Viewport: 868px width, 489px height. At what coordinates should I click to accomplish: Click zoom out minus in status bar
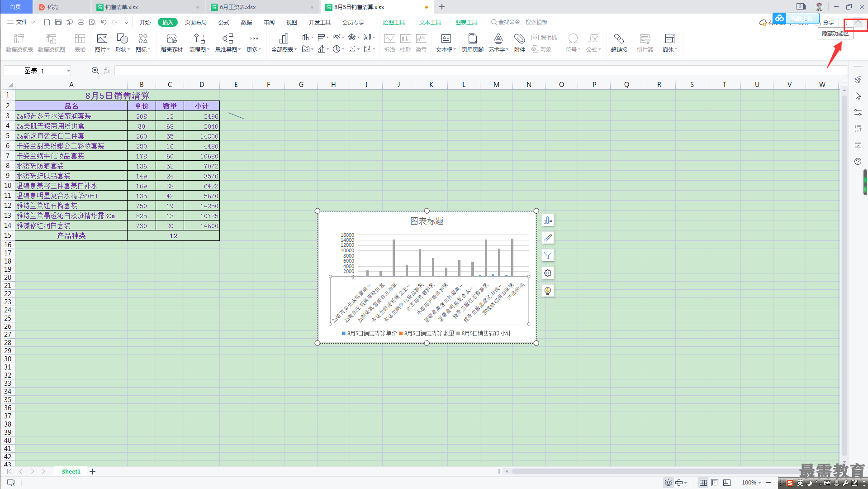pos(768,483)
